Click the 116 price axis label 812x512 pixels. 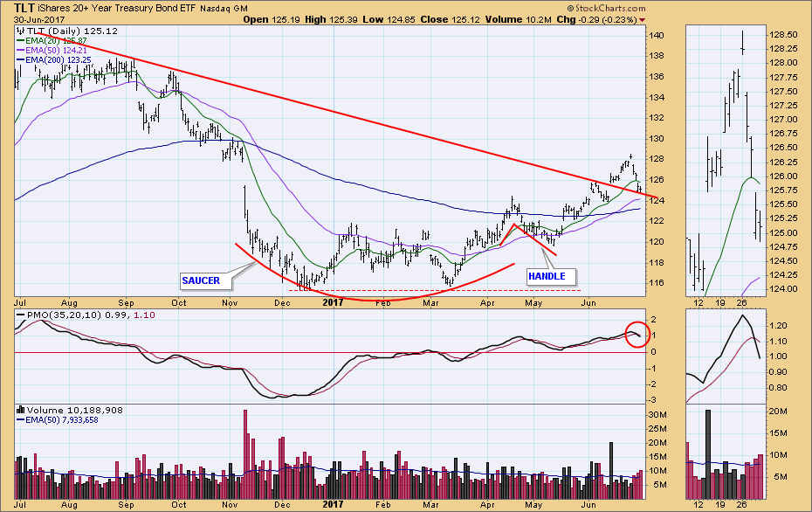tap(657, 283)
